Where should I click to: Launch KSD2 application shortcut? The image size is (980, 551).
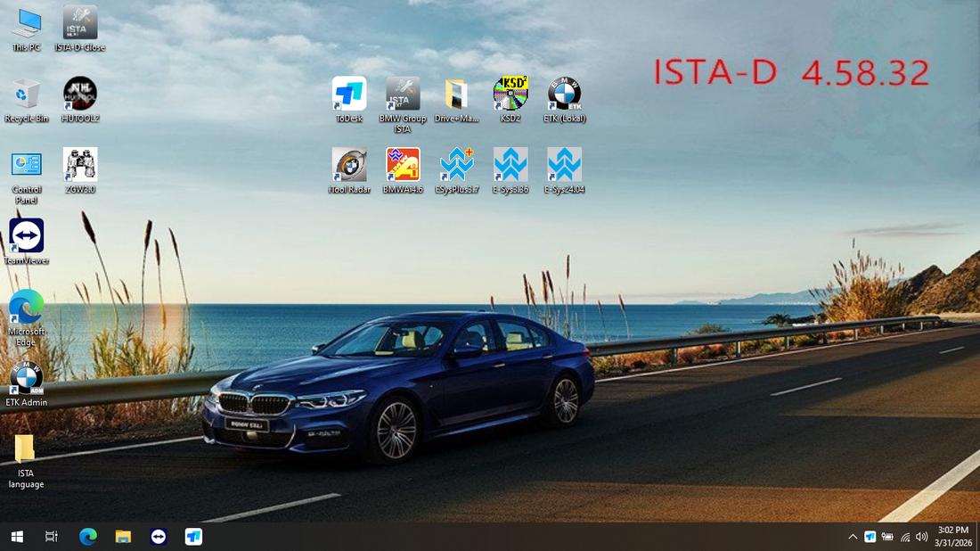tap(510, 101)
